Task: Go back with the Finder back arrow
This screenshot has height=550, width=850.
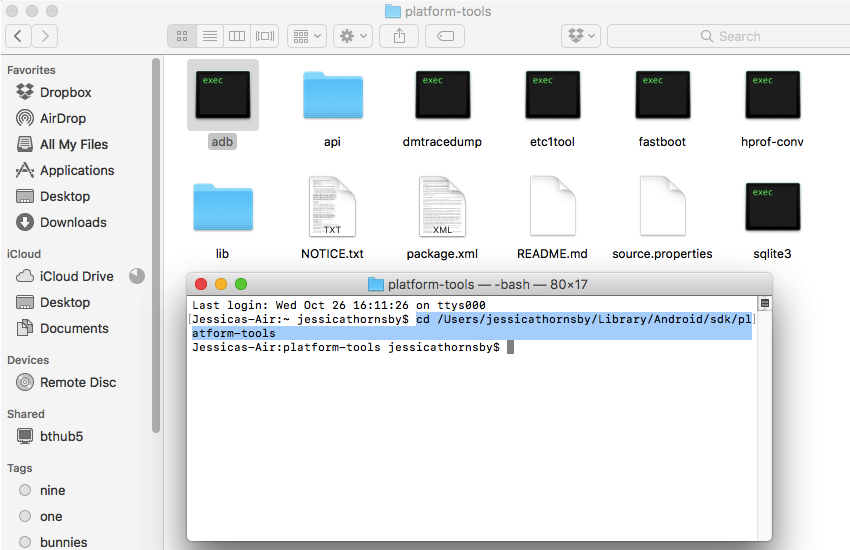Action: coord(18,36)
